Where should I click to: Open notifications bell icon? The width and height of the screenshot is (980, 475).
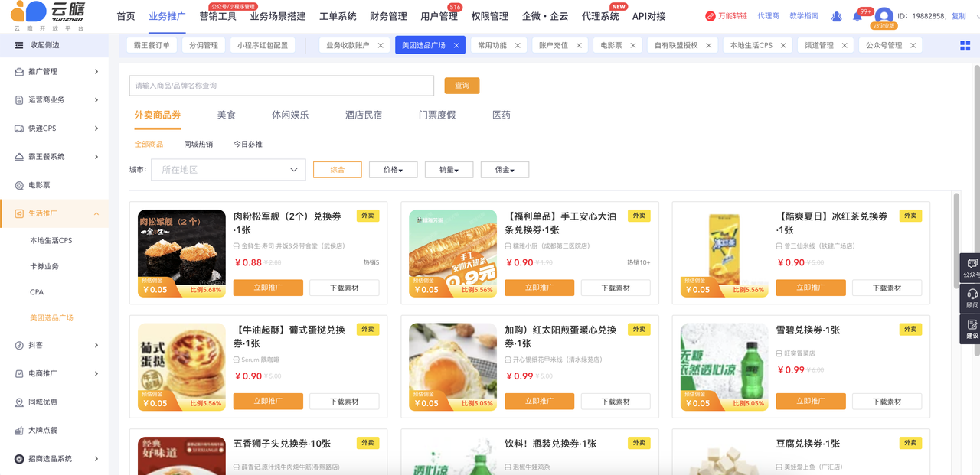click(x=857, y=16)
